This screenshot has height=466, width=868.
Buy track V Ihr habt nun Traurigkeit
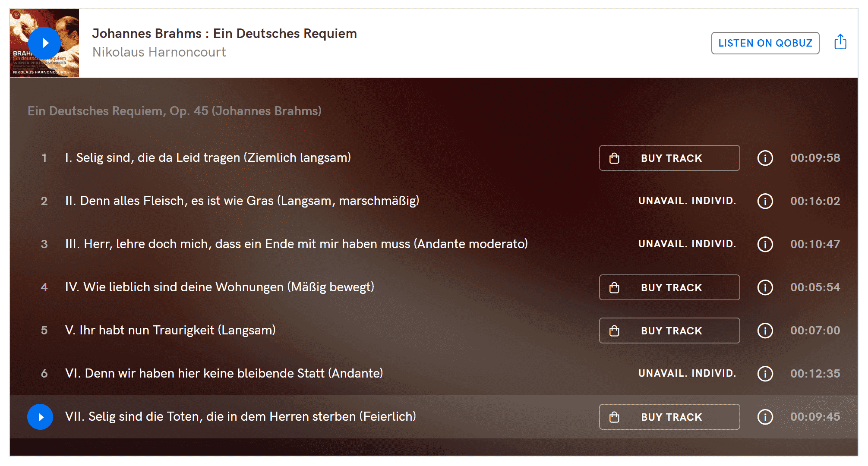pos(669,331)
